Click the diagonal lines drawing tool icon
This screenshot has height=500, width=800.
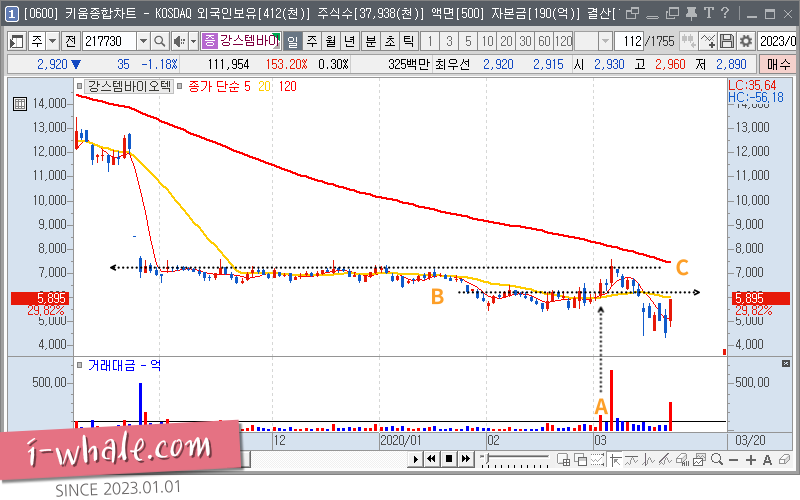[665, 460]
